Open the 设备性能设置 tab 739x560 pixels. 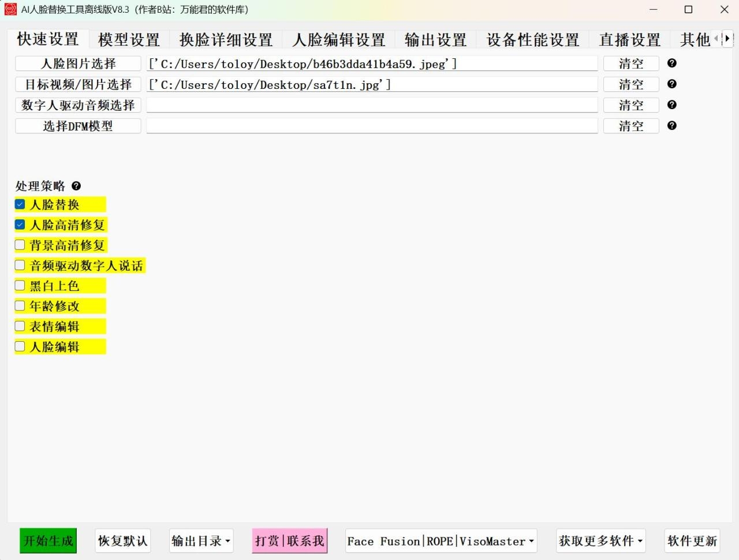click(533, 39)
